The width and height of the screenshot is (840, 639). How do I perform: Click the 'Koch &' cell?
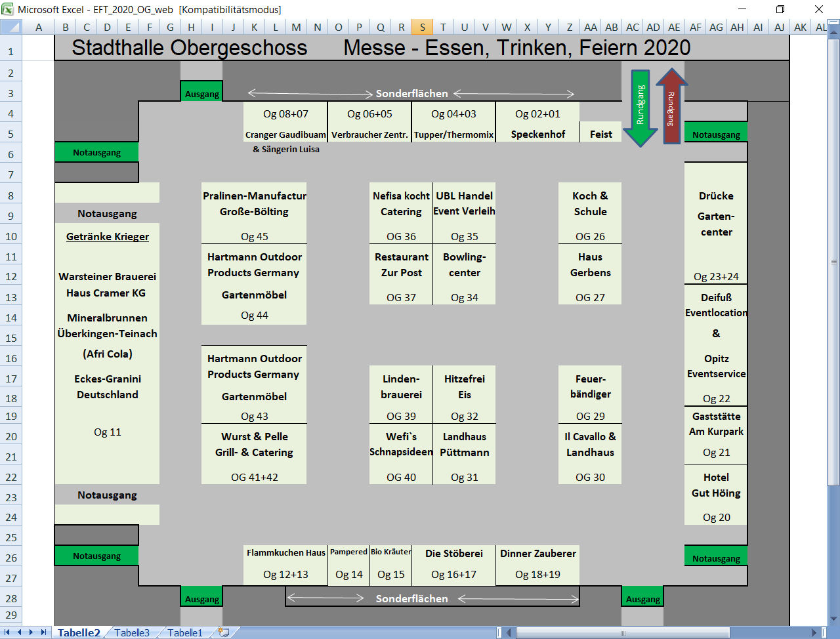590,196
